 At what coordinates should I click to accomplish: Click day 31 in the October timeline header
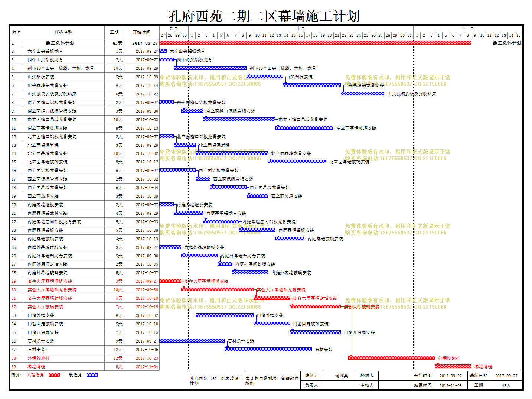(409, 36)
